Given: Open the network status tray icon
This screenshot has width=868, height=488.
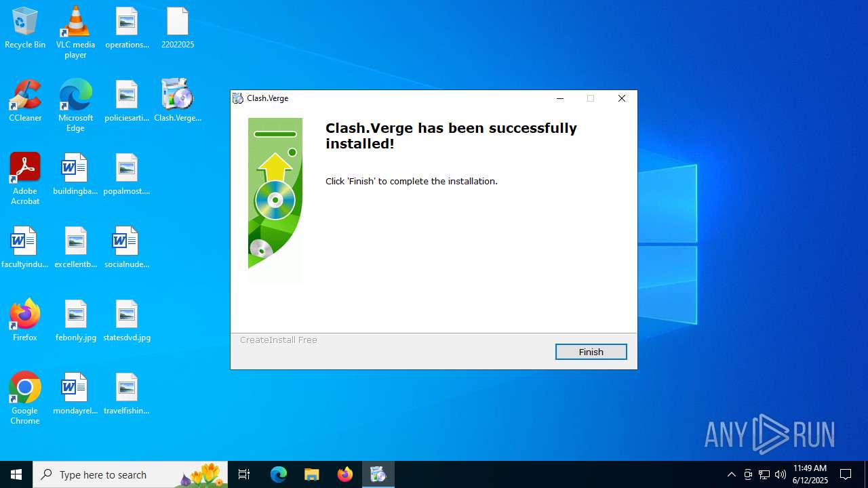Looking at the screenshot, I should (764, 474).
